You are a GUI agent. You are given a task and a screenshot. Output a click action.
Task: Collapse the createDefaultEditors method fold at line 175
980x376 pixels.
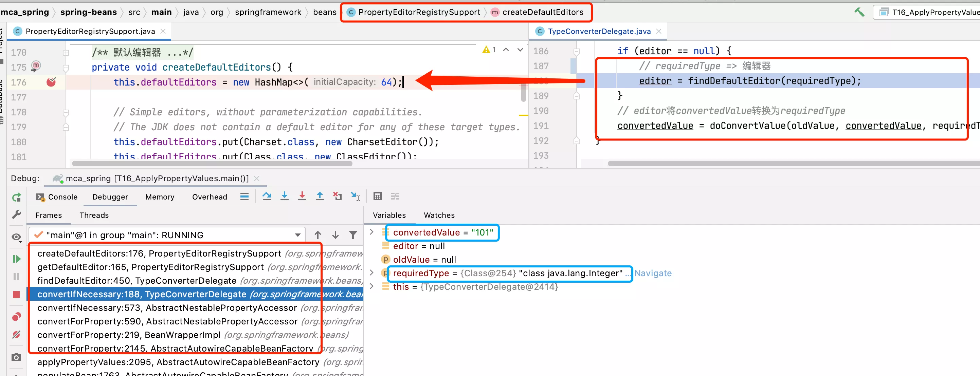[66, 68]
